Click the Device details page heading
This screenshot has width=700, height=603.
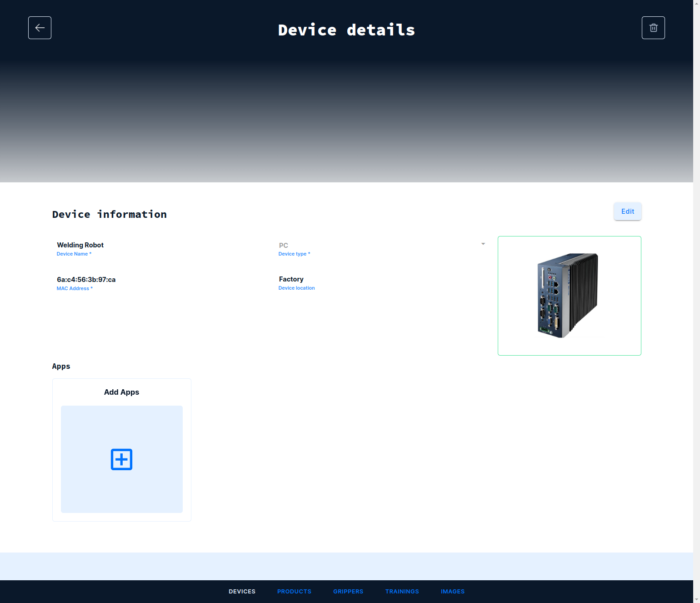pos(346,30)
